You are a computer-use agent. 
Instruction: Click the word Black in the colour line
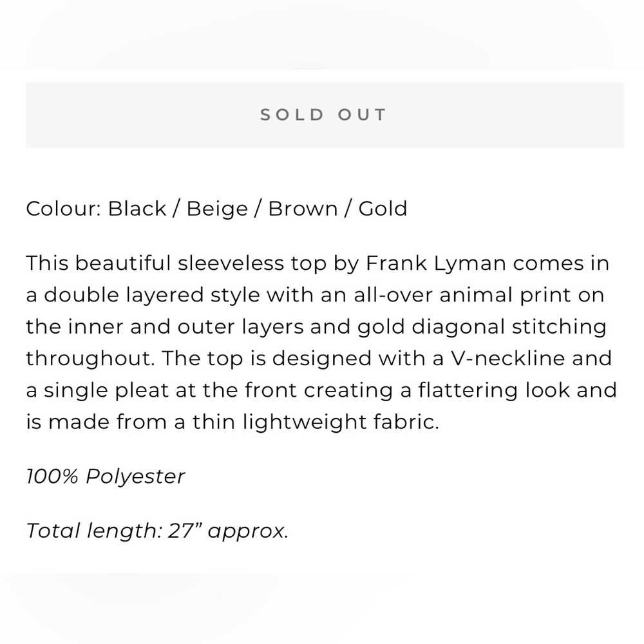[137, 208]
